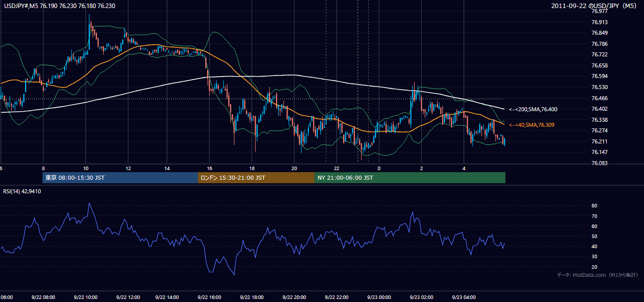The width and height of the screenshot is (644, 302).
Task: Click the 200 SMA 76.400 label
Action: pos(533,109)
